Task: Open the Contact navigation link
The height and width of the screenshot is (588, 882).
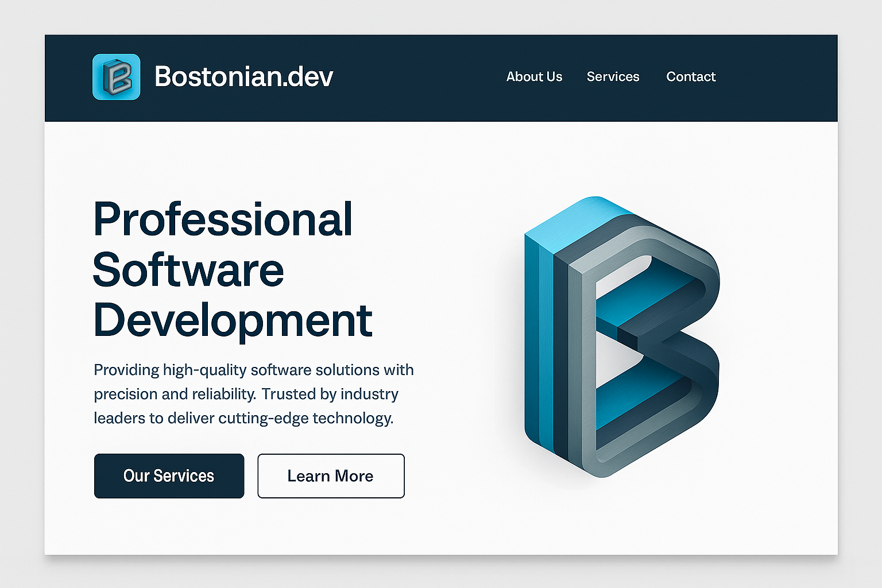Action: [691, 77]
